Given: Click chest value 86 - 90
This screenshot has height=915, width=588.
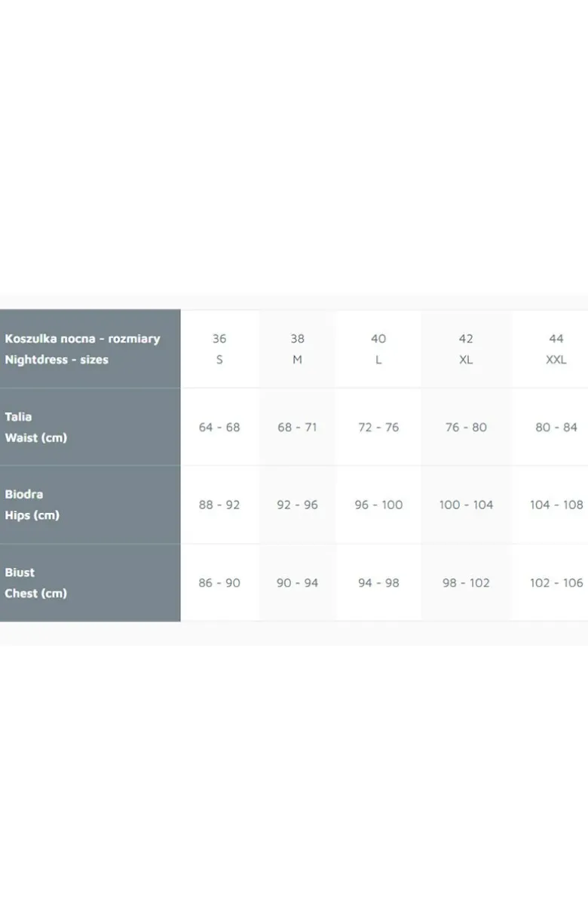Looking at the screenshot, I should 219,583.
